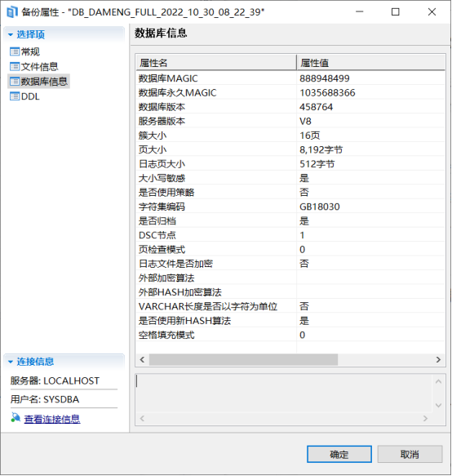Screen dimensions: 452x476
Task: Click the backup properties title bar icon
Action: pyautogui.click(x=12, y=12)
